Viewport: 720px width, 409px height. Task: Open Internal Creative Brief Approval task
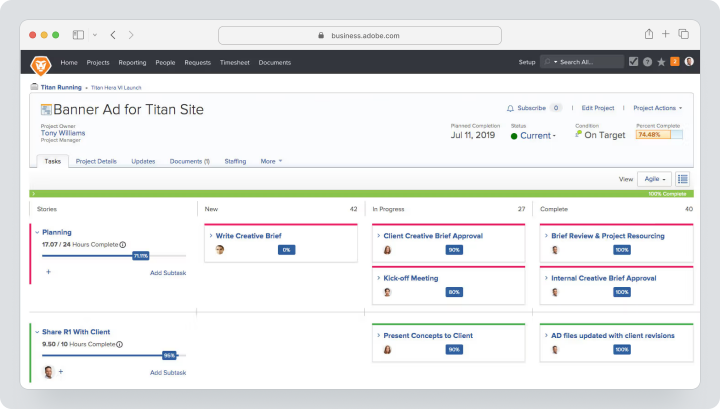click(603, 278)
